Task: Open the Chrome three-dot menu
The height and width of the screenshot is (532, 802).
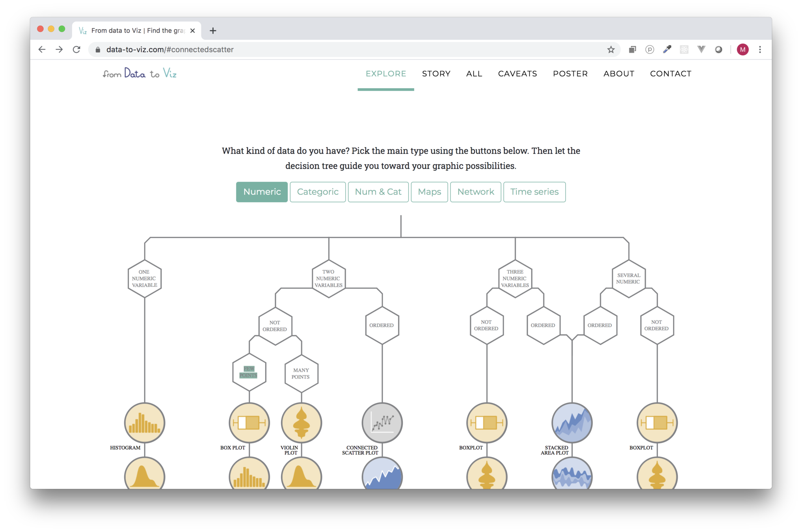Action: click(760, 50)
